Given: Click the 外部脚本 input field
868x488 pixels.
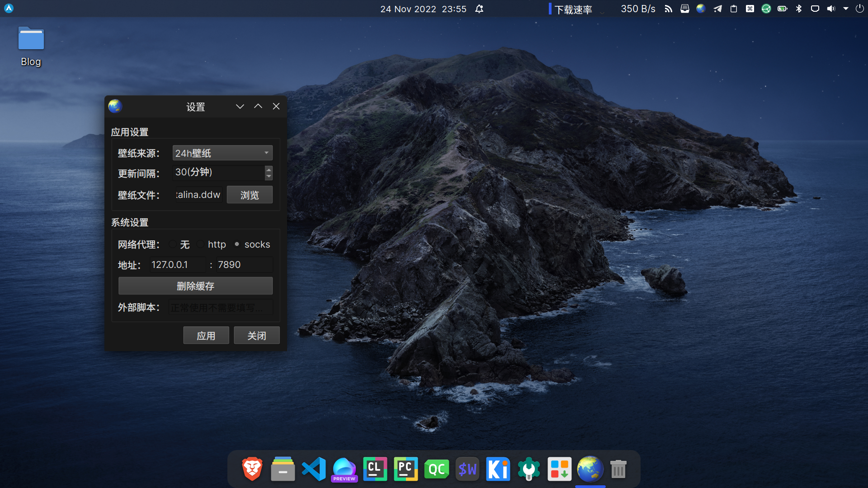Looking at the screenshot, I should pos(221,308).
